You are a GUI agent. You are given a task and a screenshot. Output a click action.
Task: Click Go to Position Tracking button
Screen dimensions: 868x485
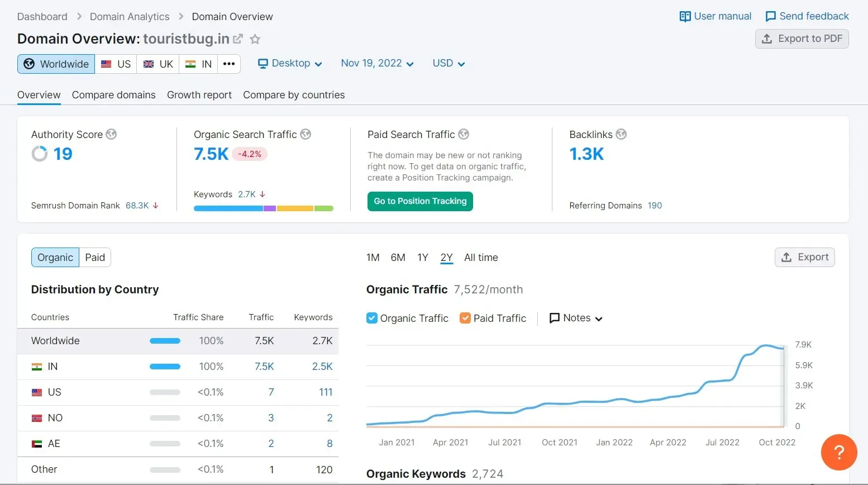[420, 201]
